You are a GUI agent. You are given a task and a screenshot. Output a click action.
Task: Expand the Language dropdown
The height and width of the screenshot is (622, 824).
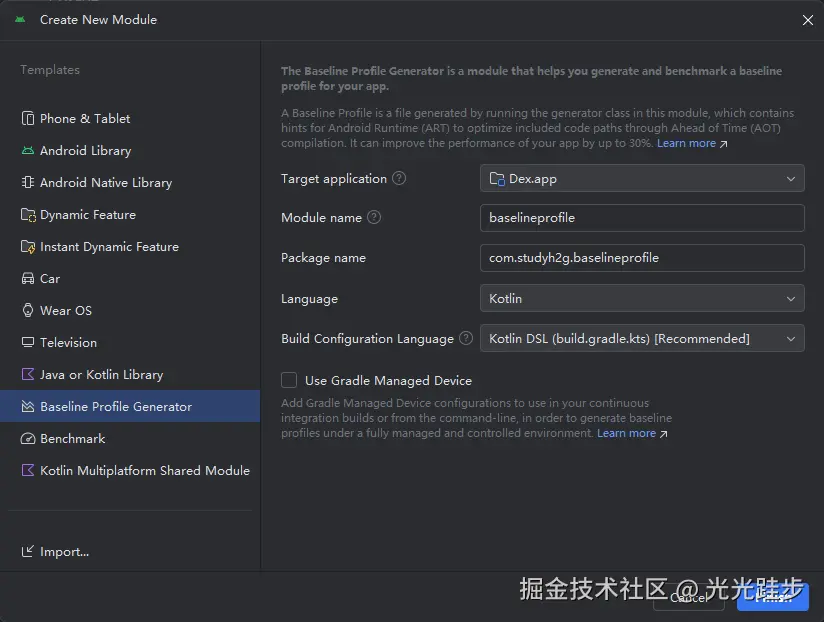pyautogui.click(x=642, y=298)
